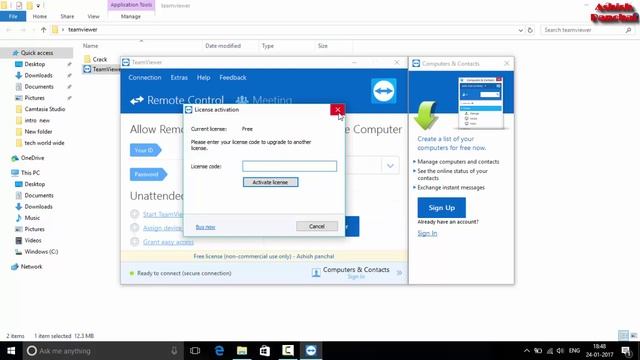Click the TeamViewer logo icon in header
Screen dimensions: 640x360
383,91
